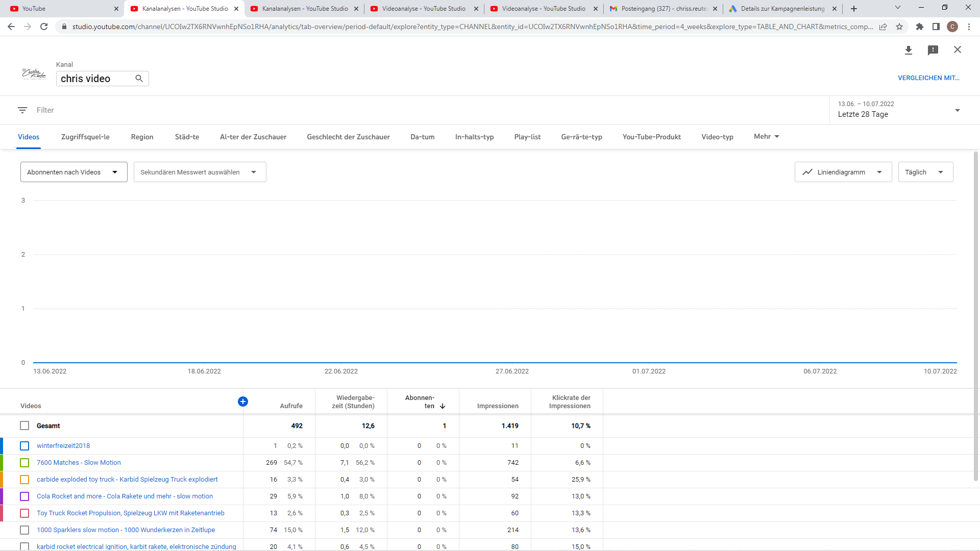Open the Filter lines icon
Viewport: 980px width, 551px height.
pos(22,110)
